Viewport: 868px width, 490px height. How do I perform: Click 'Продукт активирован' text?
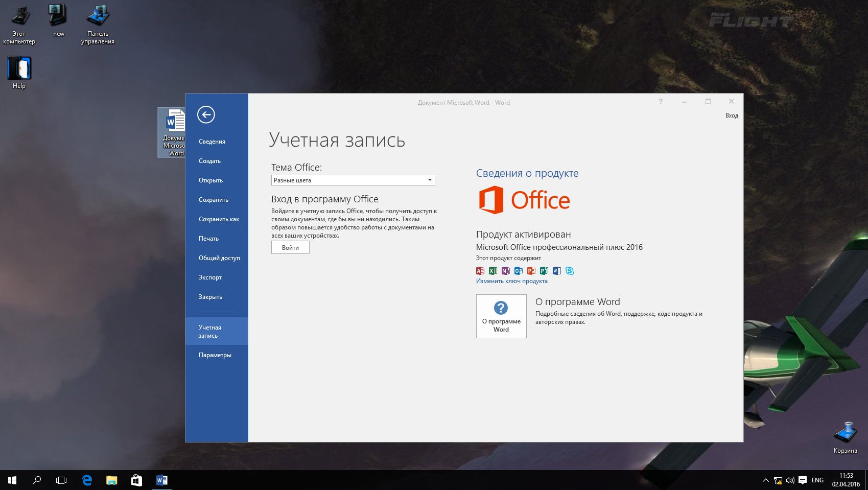tap(523, 235)
